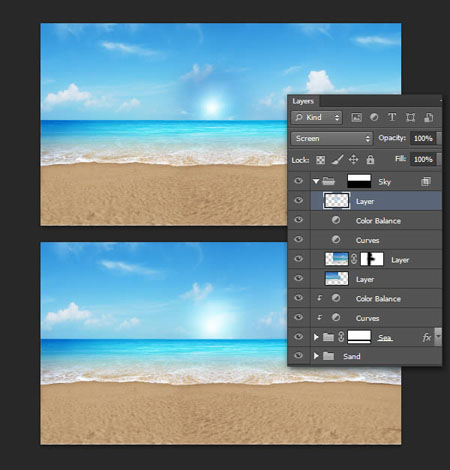Image resolution: width=450 pixels, height=470 pixels.
Task: Click the Opacity label
Action: 392,138
